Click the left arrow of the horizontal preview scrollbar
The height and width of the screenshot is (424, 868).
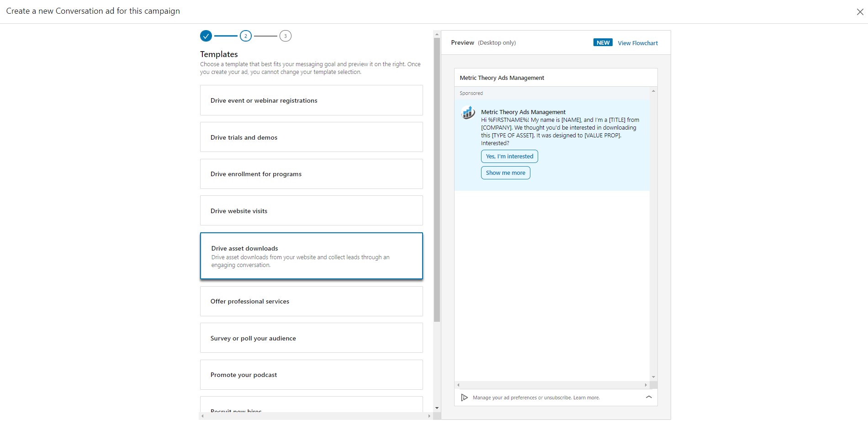coord(458,385)
